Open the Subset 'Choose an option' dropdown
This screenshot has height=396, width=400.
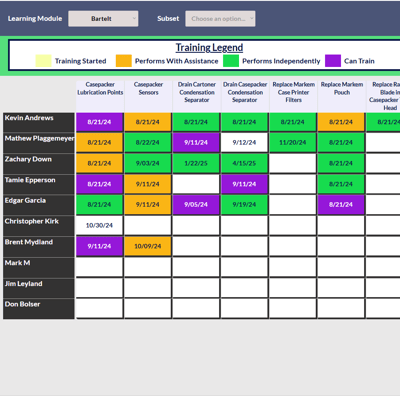[220, 19]
